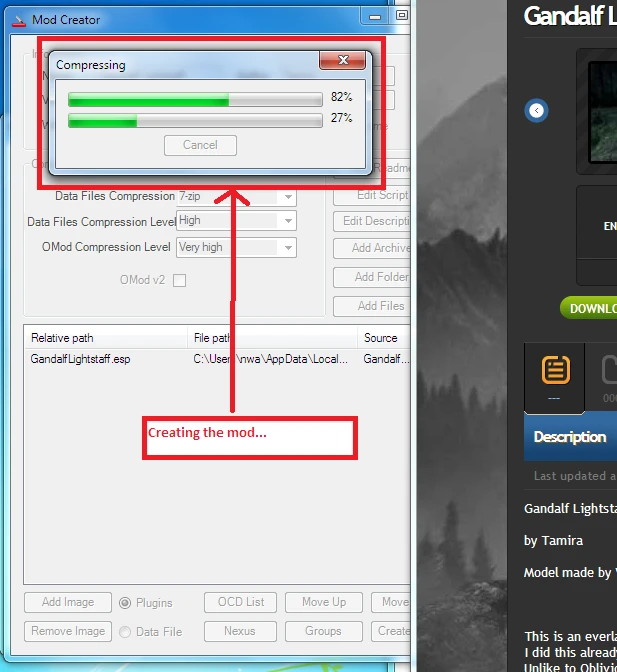Click the Mod Creator window title icon

(17, 19)
